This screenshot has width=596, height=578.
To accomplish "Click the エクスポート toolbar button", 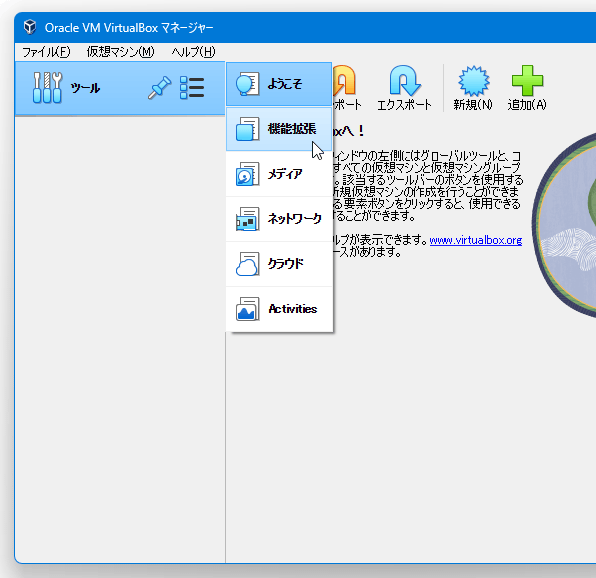I will [404, 88].
